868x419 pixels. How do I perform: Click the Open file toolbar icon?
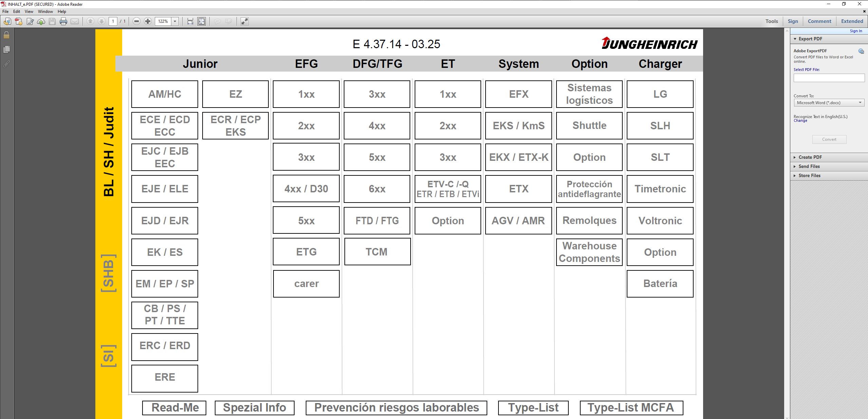[7, 21]
